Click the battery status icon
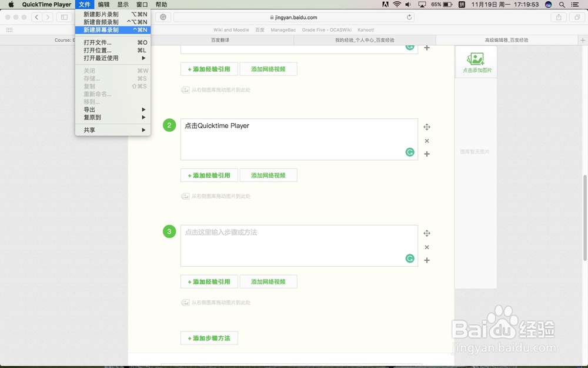Image resolution: width=588 pixels, height=368 pixels. 447,5
